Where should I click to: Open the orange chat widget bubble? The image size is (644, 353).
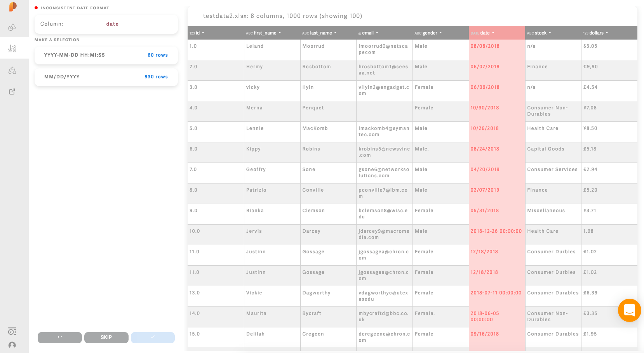pyautogui.click(x=629, y=310)
